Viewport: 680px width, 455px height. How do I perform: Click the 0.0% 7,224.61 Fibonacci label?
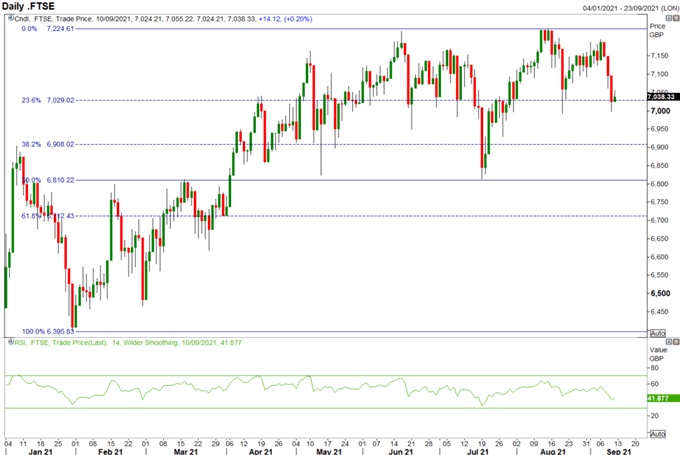[x=48, y=29]
